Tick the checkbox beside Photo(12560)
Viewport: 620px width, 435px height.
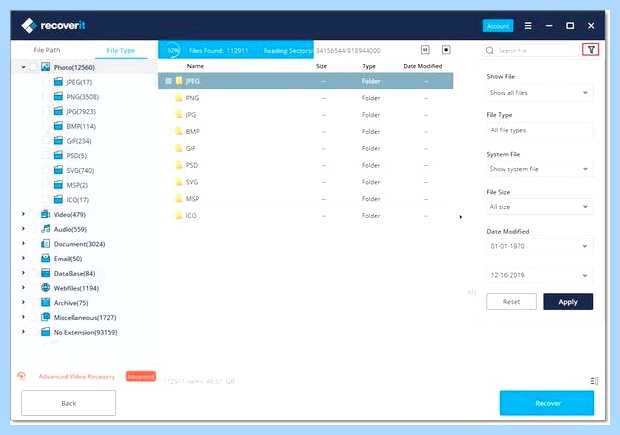[34, 67]
